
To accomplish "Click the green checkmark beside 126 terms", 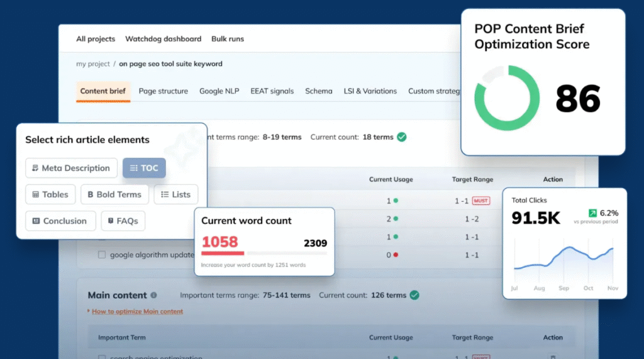I will point(414,295).
